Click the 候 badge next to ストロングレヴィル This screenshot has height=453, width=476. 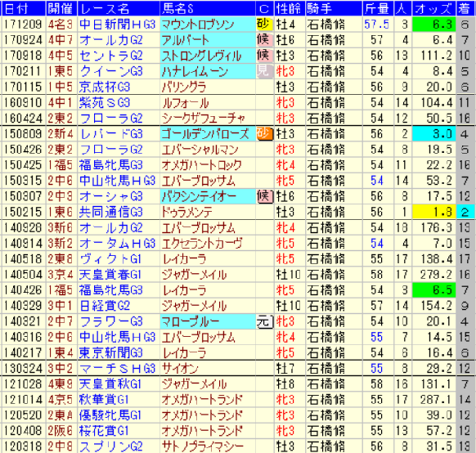click(264, 56)
